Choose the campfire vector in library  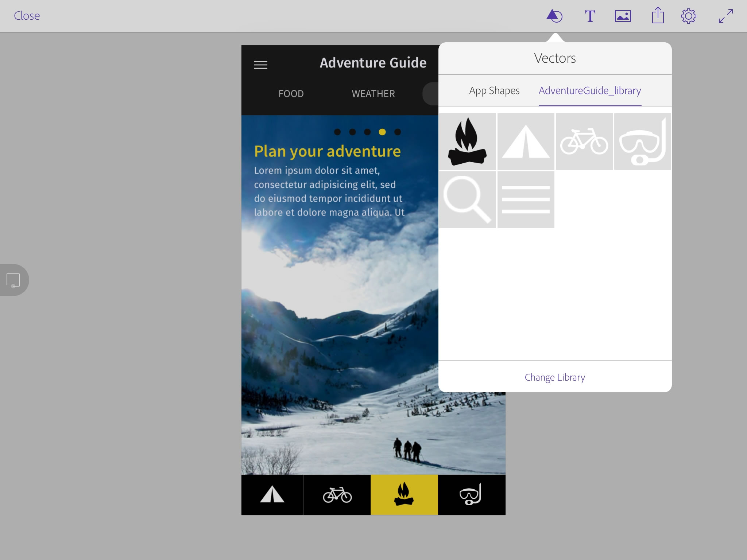[x=467, y=141]
